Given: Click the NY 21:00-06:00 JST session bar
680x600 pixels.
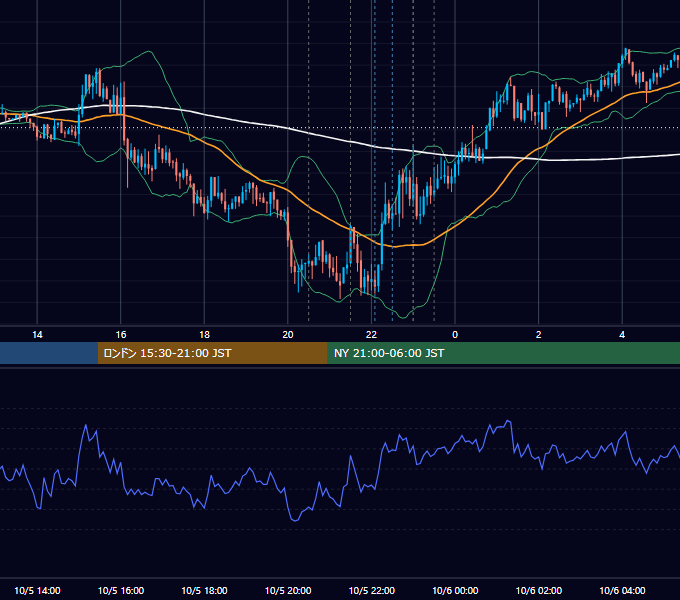Looking at the screenshot, I should tap(503, 353).
